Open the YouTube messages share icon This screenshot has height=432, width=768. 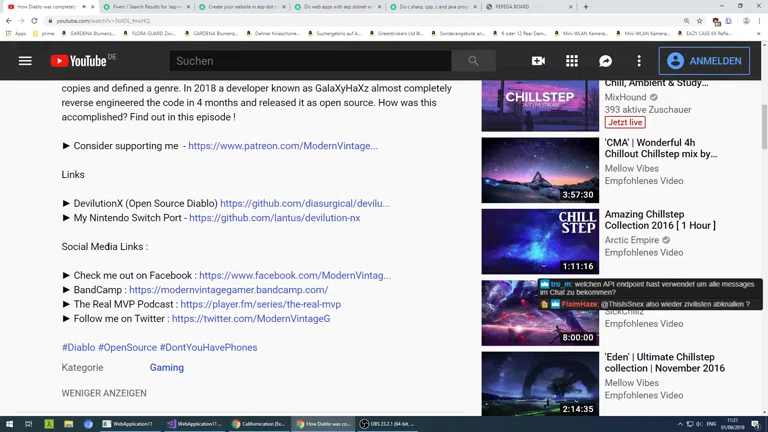(605, 61)
